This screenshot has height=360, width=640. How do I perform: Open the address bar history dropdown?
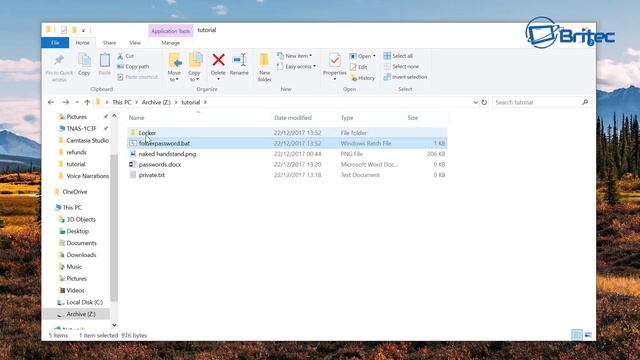pyautogui.click(x=475, y=102)
